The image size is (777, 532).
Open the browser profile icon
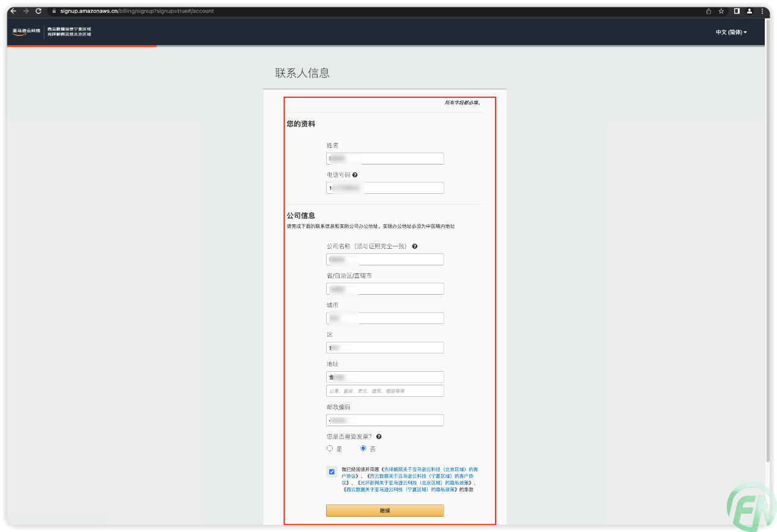(x=749, y=11)
